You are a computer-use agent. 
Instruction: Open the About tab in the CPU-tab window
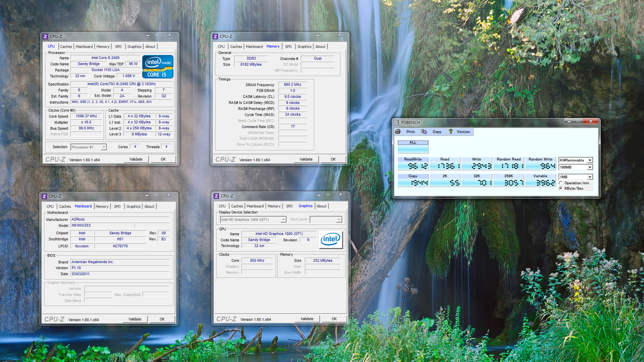tap(151, 47)
